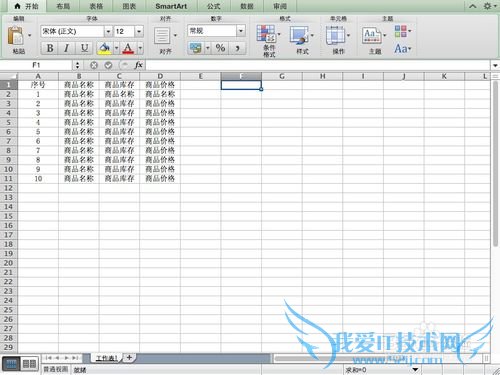Toggle Bold formatting button

pos(50,48)
